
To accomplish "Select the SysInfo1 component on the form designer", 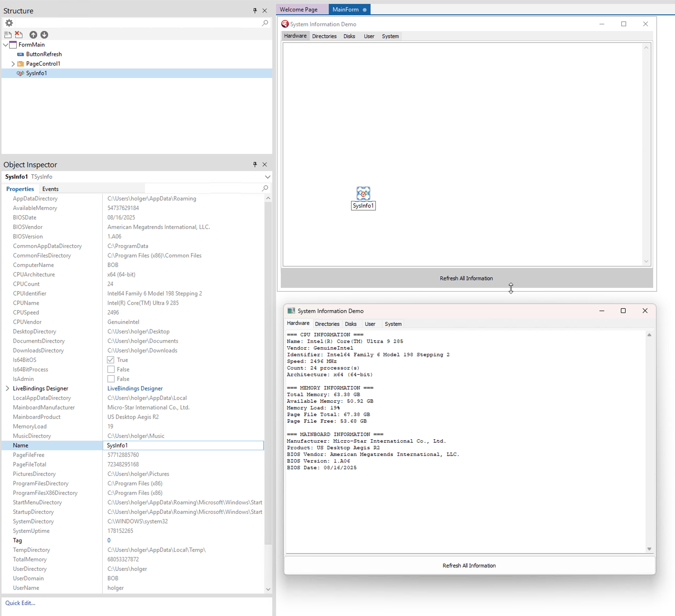I will click(363, 193).
